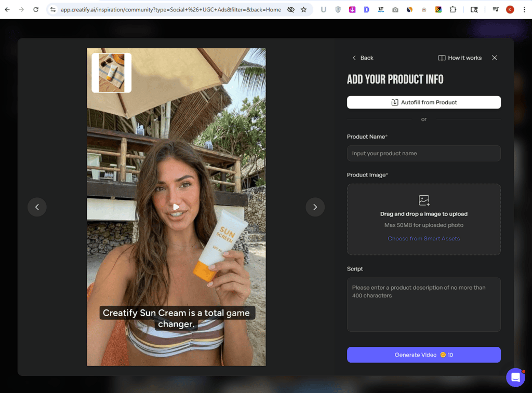The height and width of the screenshot is (393, 532).
Task: Open Chrome three-dot menu
Action: 524,9
